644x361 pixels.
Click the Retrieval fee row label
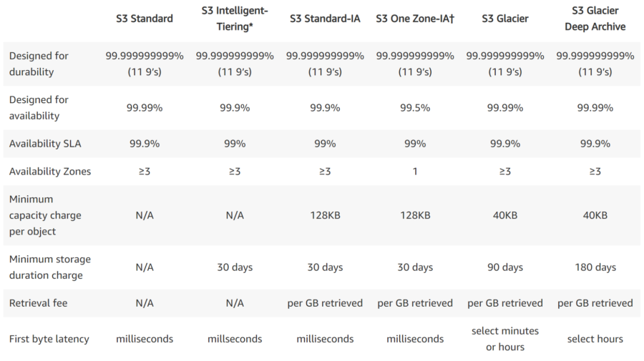tap(38, 303)
